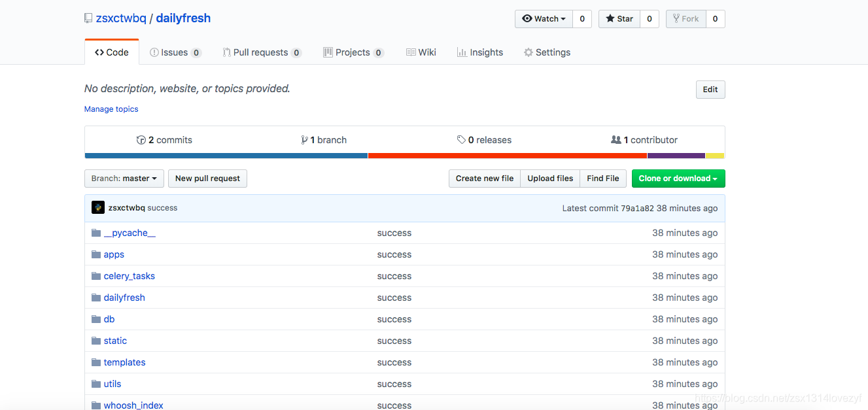Switch to the Code tab
The height and width of the screenshot is (410, 868).
(x=112, y=52)
